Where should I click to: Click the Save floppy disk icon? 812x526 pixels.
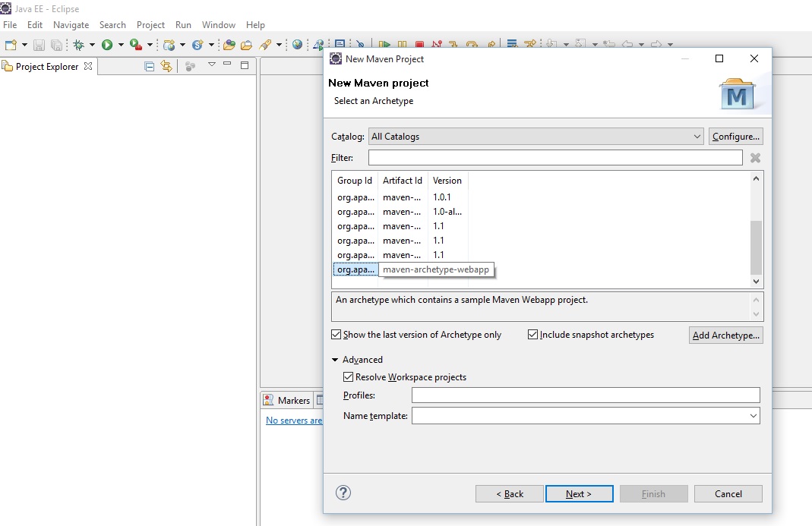tap(39, 45)
